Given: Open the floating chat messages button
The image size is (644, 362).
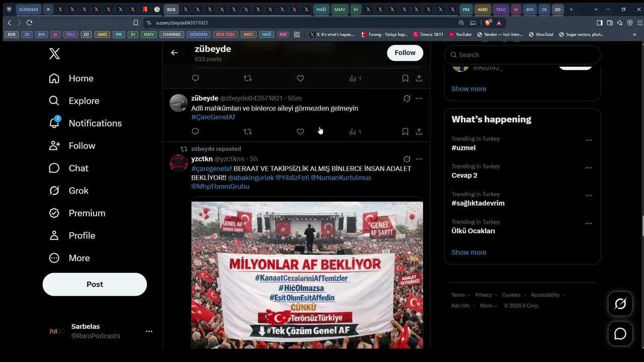Looking at the screenshot, I should tap(620, 334).
